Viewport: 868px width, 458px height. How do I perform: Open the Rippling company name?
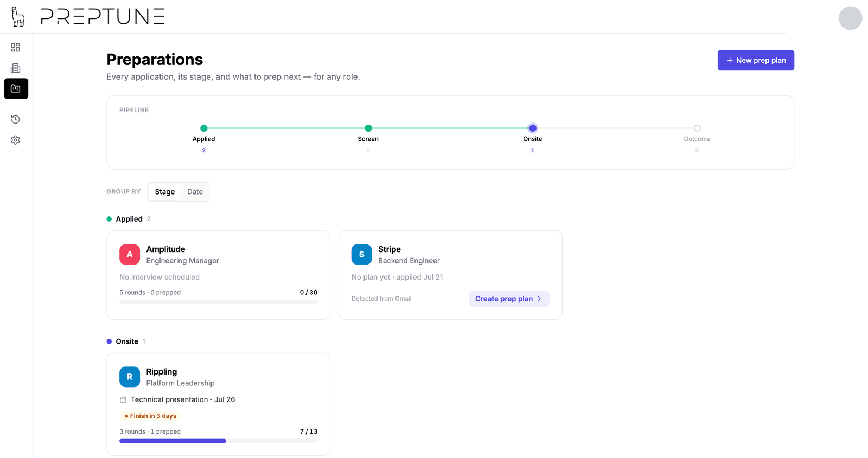162,372
